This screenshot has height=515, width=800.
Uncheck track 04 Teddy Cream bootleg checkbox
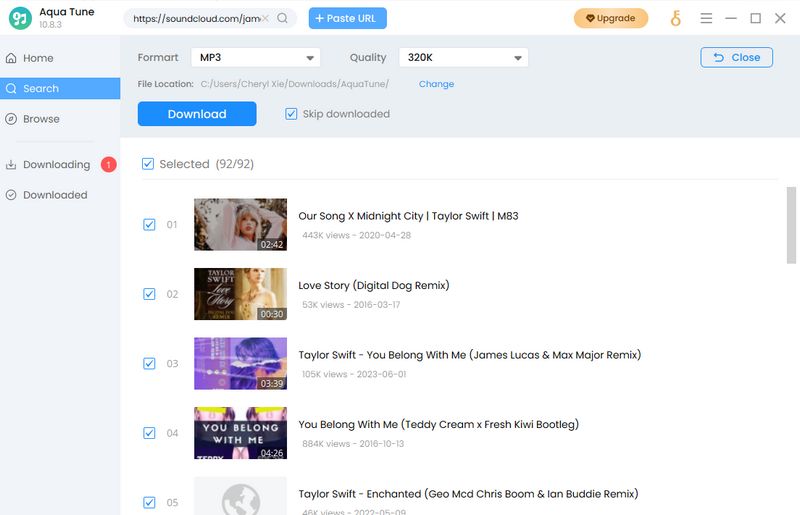point(149,433)
